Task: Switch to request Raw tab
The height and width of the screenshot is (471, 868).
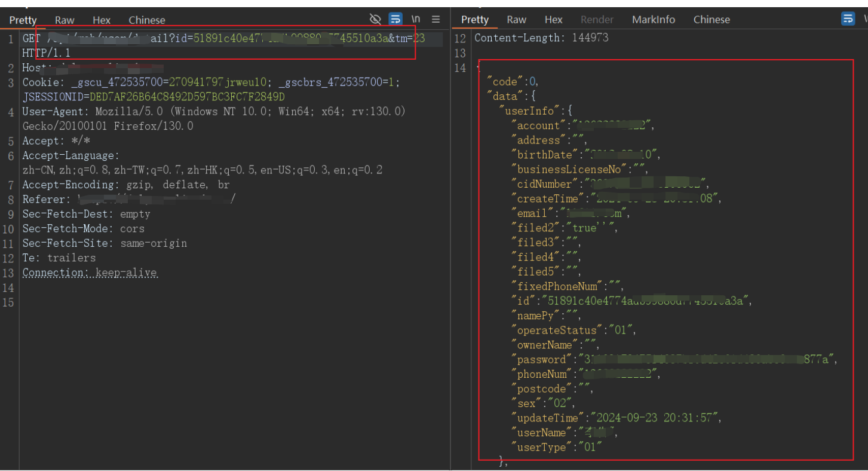Action: tap(65, 20)
